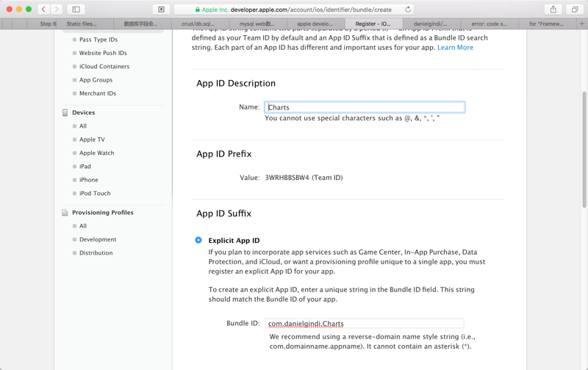Follow the Learn More link

pyautogui.click(x=455, y=48)
